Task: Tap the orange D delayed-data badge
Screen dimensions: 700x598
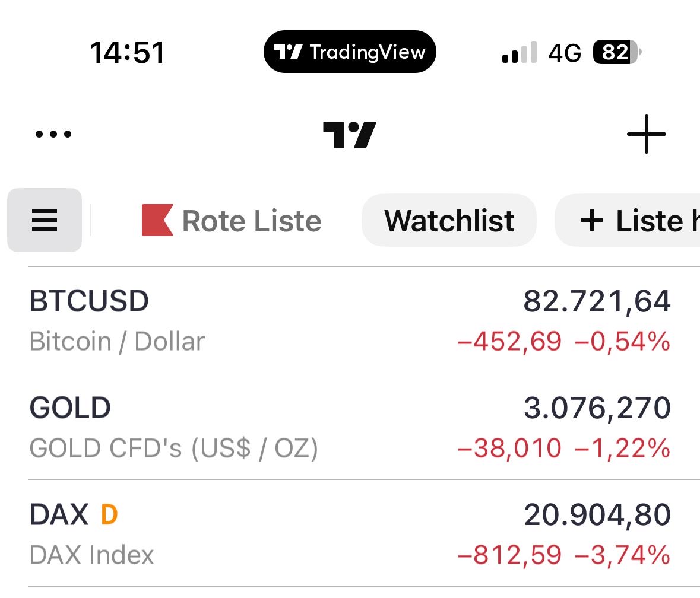Action: pyautogui.click(x=109, y=514)
